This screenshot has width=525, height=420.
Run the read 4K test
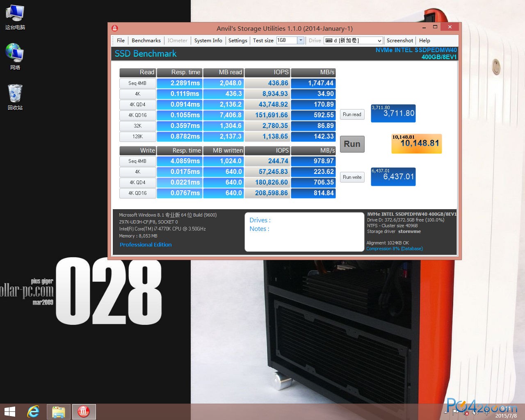(137, 94)
